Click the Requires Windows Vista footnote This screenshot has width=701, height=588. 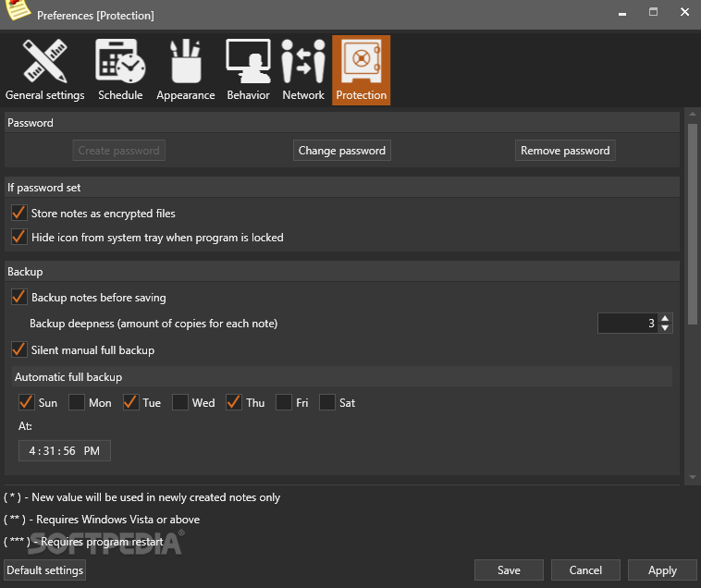102,520
